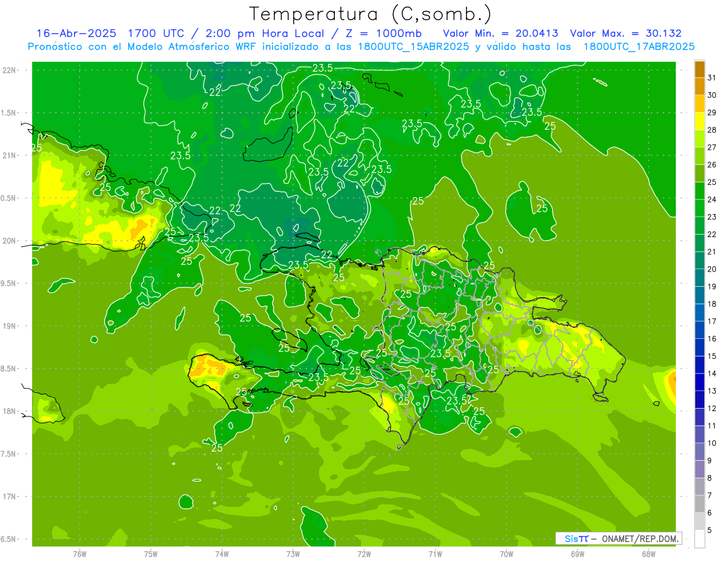The image size is (728, 562).
Task: Click the dark orange swatch above 31 on the legend
Action: (699, 69)
